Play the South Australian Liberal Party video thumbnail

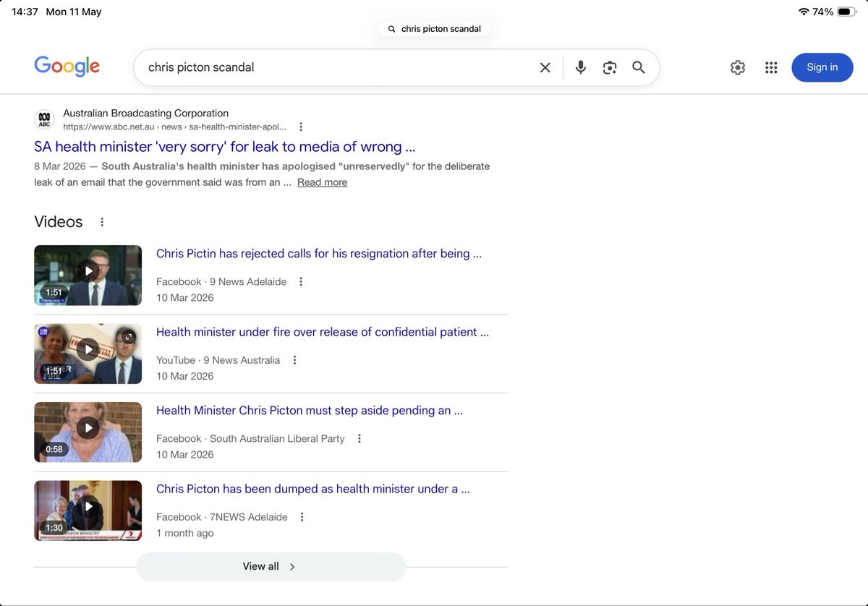point(88,432)
